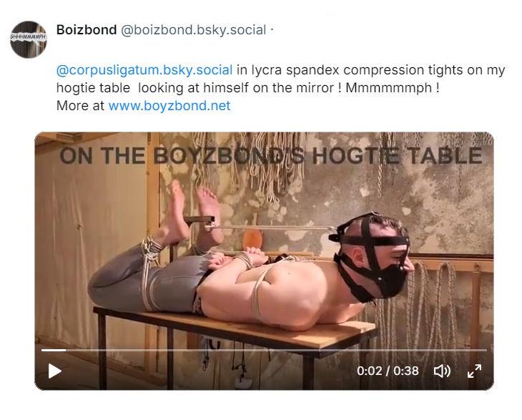The height and width of the screenshot is (420, 522).
Task: Click the video progress bar track
Action: pos(264,350)
